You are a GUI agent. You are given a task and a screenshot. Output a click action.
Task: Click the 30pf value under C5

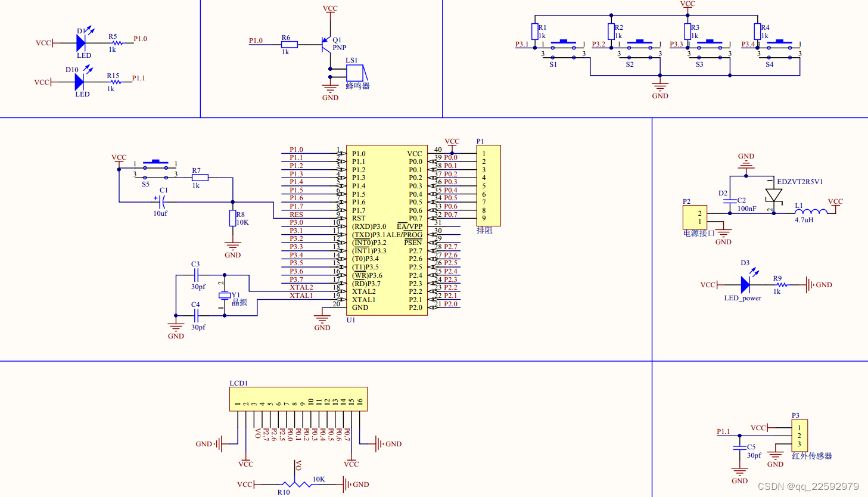(x=754, y=455)
